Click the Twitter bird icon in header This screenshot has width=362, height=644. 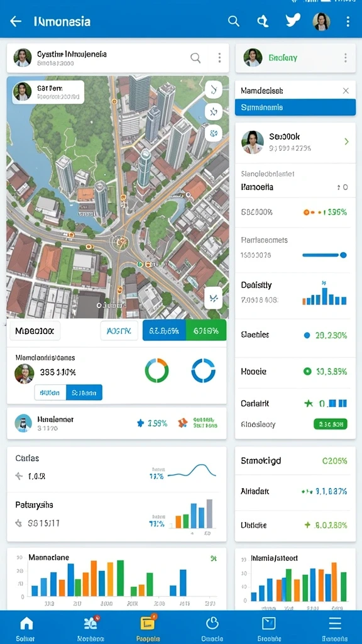pos(293,20)
